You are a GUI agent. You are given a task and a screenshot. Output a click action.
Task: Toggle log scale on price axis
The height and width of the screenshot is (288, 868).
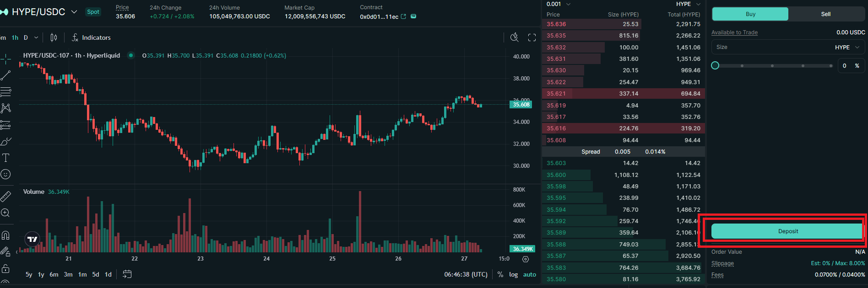514,274
